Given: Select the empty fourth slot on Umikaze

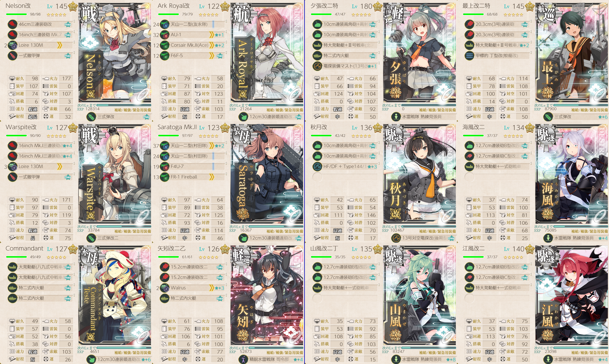Looking at the screenshot, I should tap(469, 177).
